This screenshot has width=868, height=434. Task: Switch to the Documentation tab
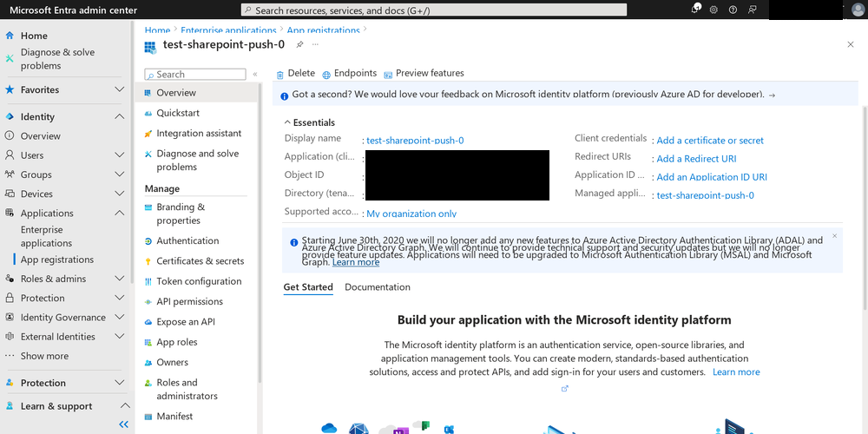coord(378,287)
